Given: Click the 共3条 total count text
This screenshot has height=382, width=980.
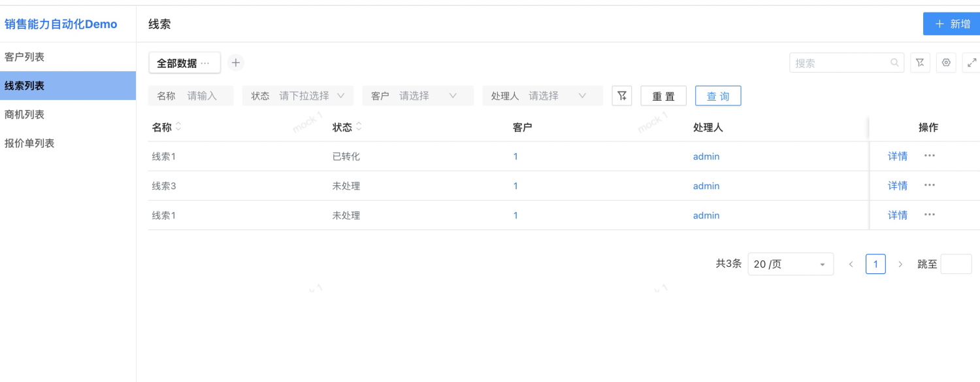Looking at the screenshot, I should click(x=728, y=264).
